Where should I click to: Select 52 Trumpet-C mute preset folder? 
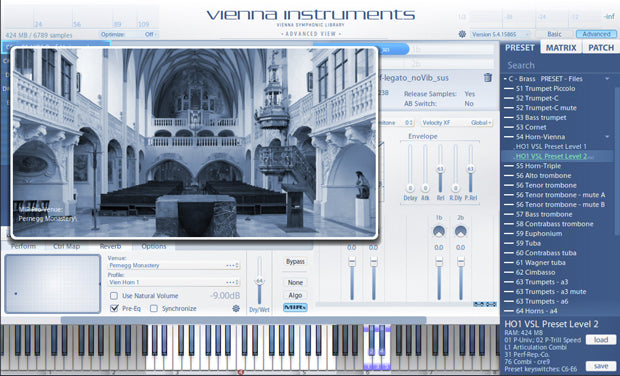546,108
